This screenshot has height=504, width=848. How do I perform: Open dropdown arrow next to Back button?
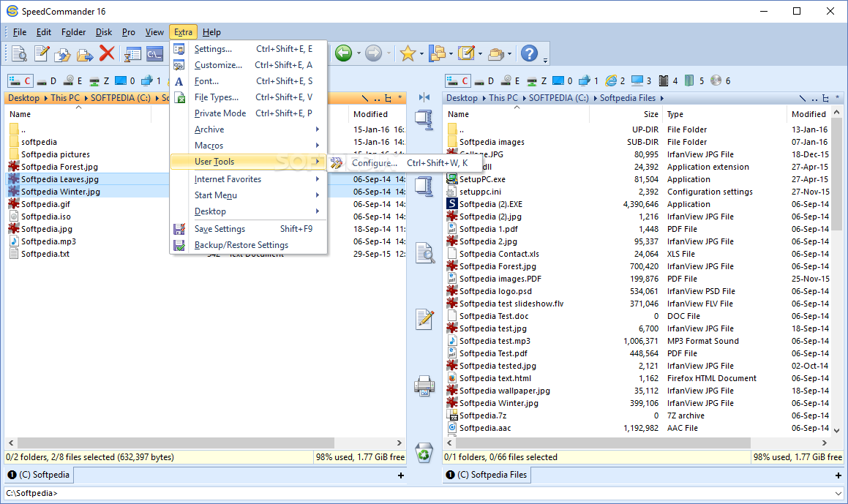point(358,53)
